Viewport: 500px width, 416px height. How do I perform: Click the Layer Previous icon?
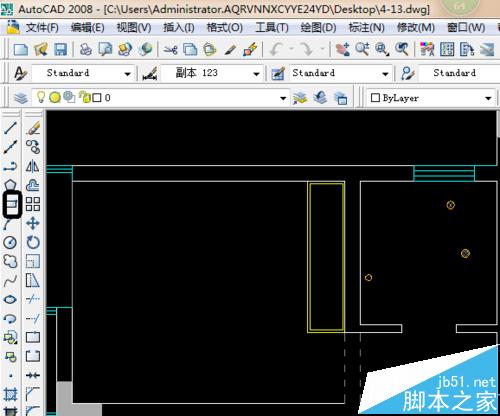320,98
